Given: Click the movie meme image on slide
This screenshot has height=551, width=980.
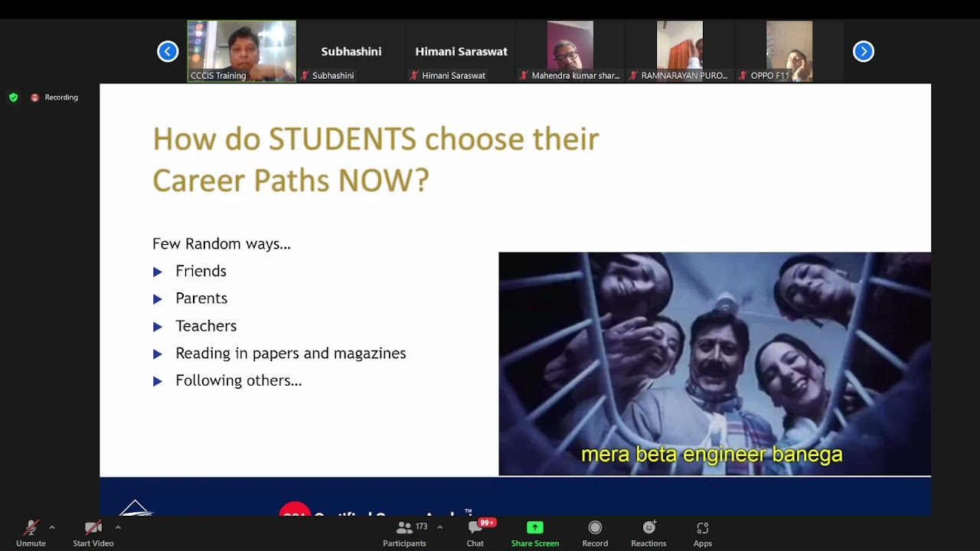Looking at the screenshot, I should (x=715, y=364).
